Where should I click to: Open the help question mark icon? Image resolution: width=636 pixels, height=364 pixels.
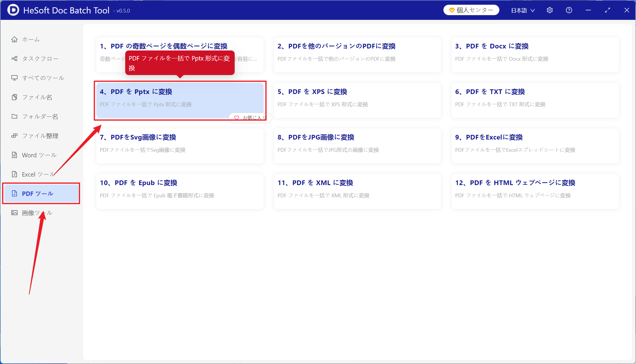point(569,10)
